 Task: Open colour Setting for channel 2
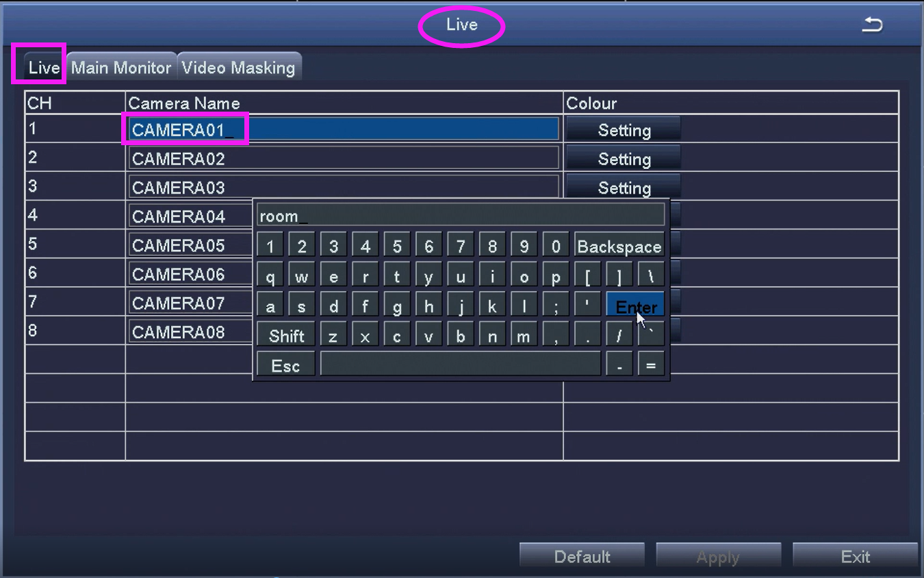click(x=624, y=159)
